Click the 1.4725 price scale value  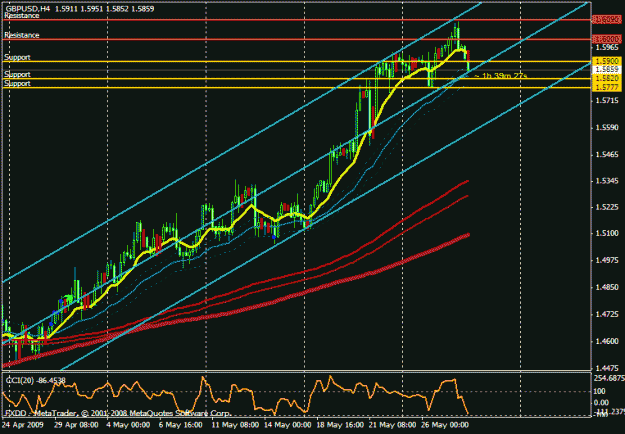(x=607, y=315)
